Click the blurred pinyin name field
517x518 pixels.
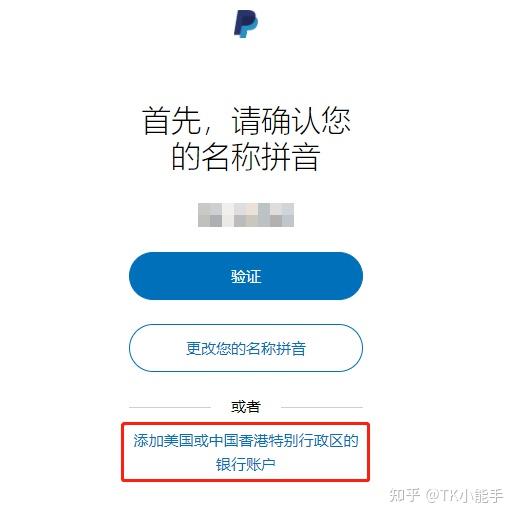[246, 215]
